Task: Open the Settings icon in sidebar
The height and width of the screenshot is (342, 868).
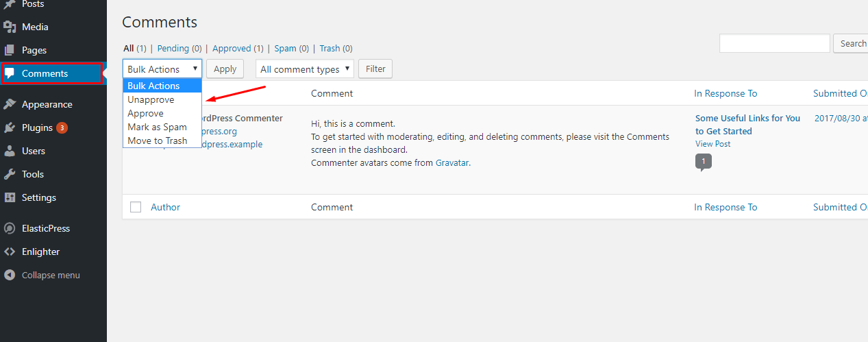Action: click(x=10, y=197)
